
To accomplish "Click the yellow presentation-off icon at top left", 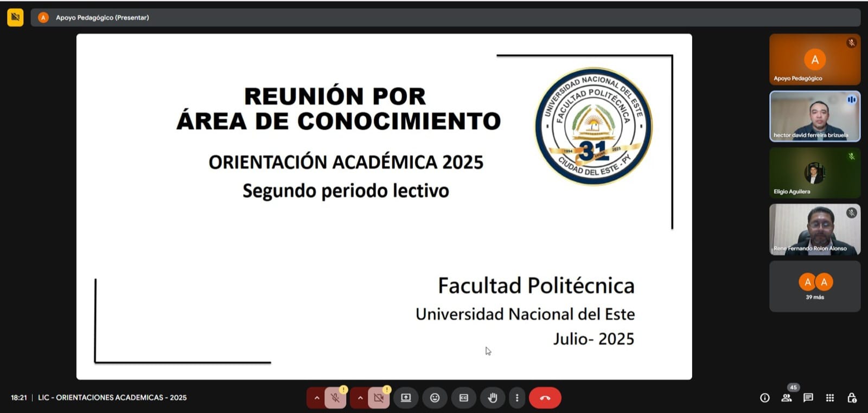I will click(x=15, y=17).
